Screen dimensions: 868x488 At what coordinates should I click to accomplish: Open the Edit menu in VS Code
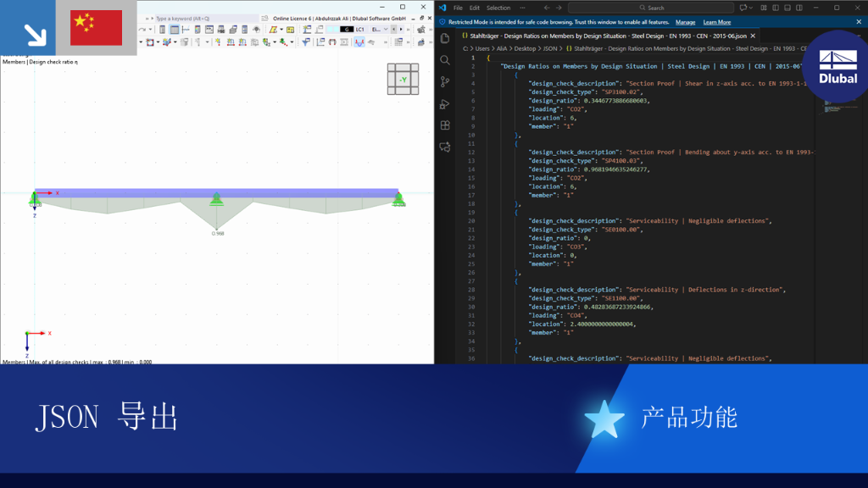coord(475,8)
